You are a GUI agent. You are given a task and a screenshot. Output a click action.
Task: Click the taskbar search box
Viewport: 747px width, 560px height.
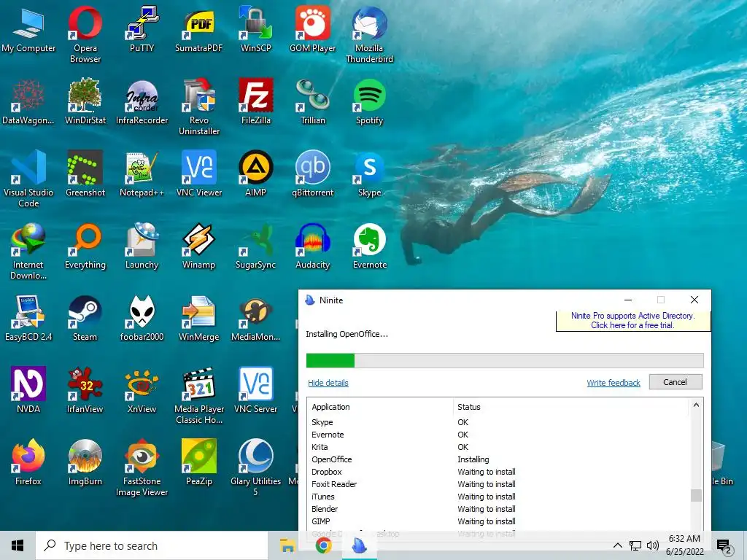152,545
